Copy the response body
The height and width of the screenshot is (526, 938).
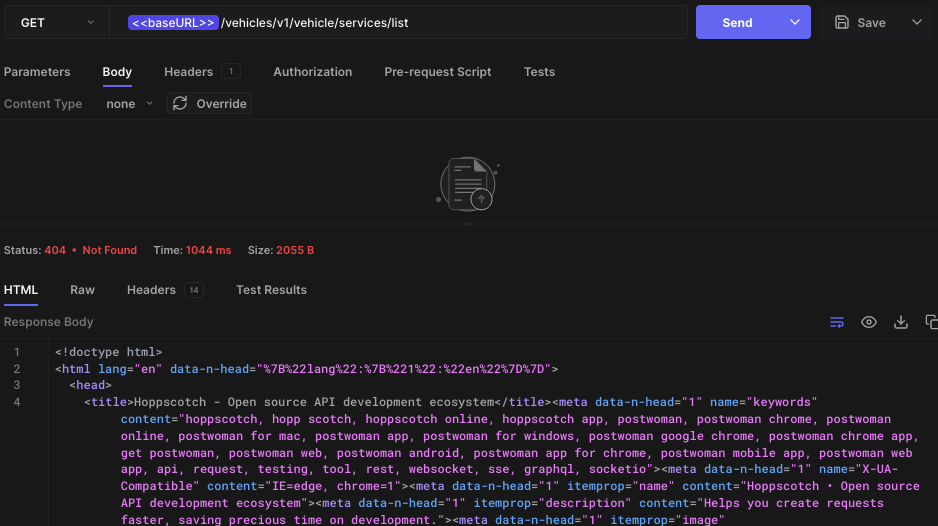931,322
